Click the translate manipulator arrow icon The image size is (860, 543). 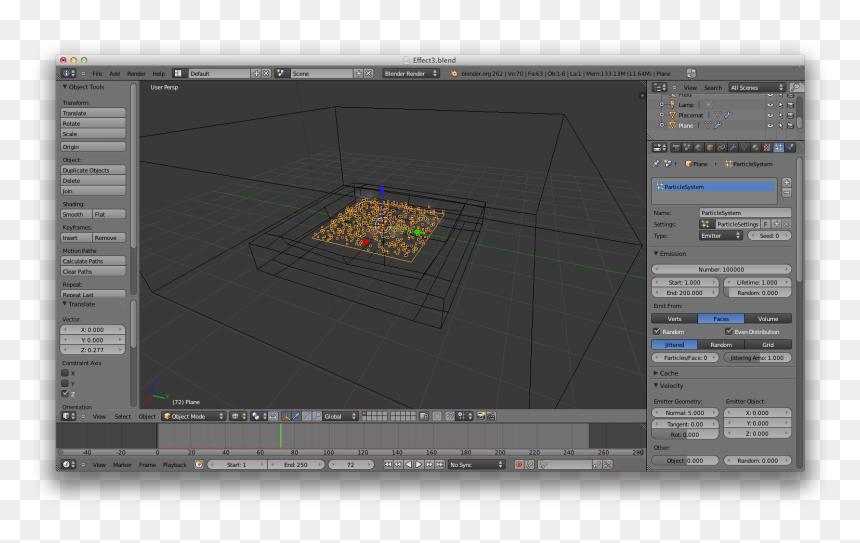[x=296, y=416]
